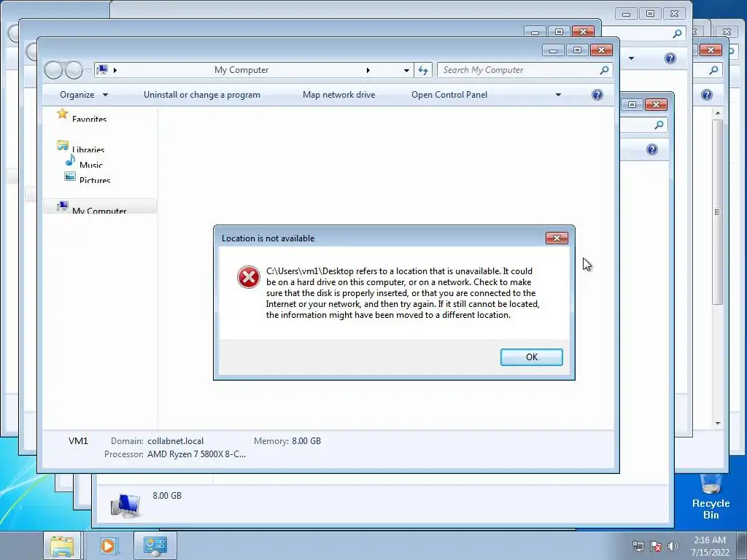
Task: Expand the change your view dropdown arrow
Action: pyautogui.click(x=558, y=95)
